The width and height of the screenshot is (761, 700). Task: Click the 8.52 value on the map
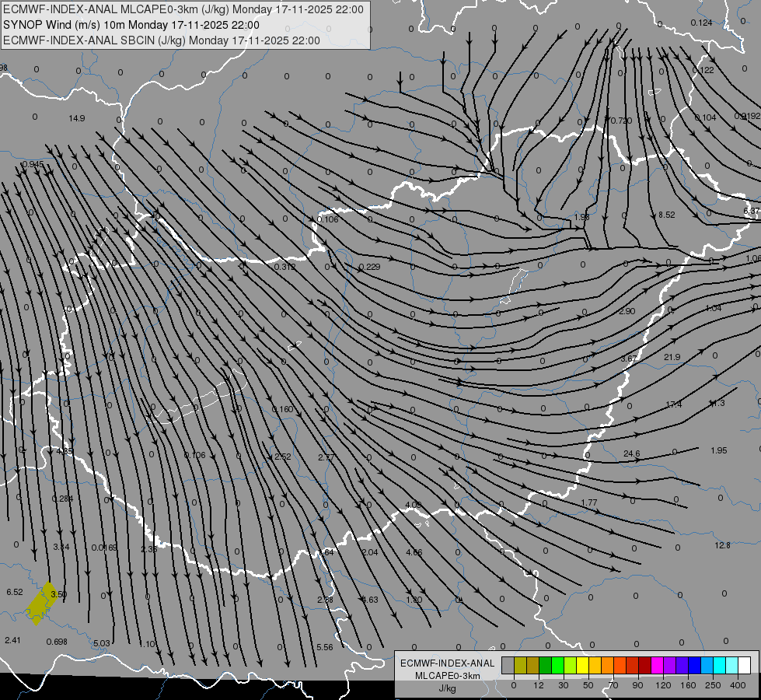[x=666, y=215]
